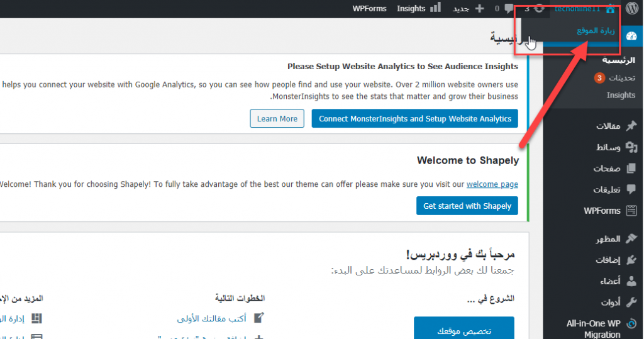Select الرئيسية submenu item in sidebar
This screenshot has height=339, width=644.
point(619,60)
